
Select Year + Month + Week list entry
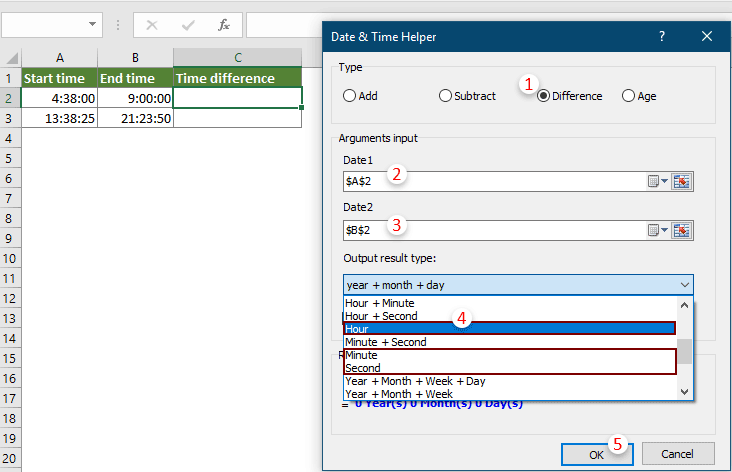click(509, 393)
